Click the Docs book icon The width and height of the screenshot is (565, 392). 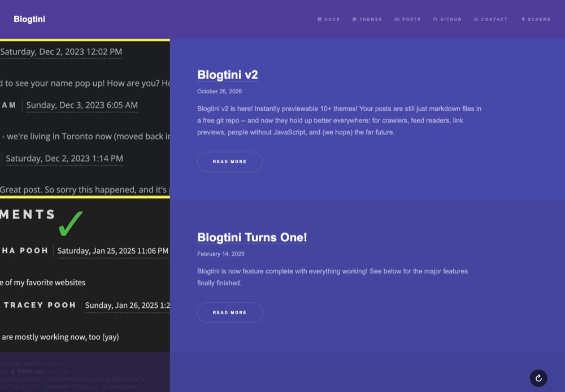pos(320,19)
